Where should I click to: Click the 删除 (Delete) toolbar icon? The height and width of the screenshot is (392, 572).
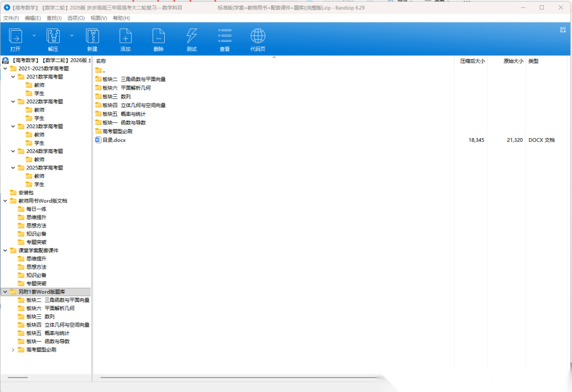(158, 37)
